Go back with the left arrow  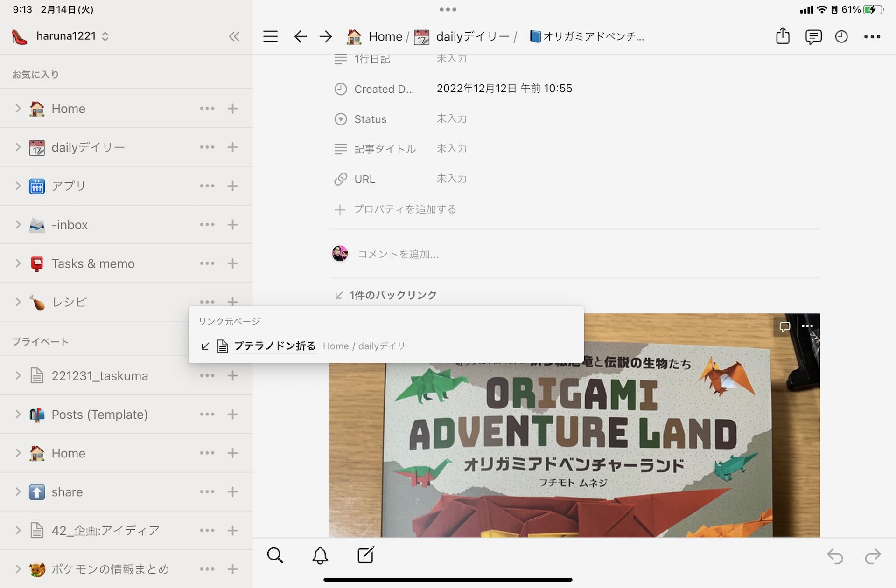[300, 36]
